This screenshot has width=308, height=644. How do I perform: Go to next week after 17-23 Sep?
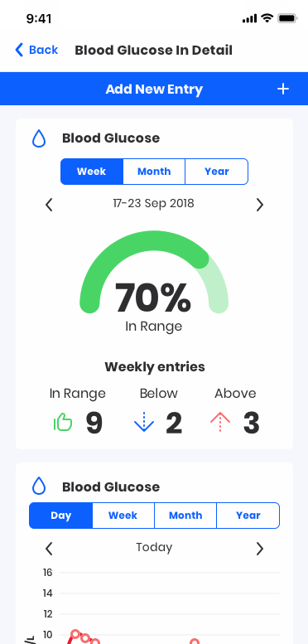tap(259, 205)
